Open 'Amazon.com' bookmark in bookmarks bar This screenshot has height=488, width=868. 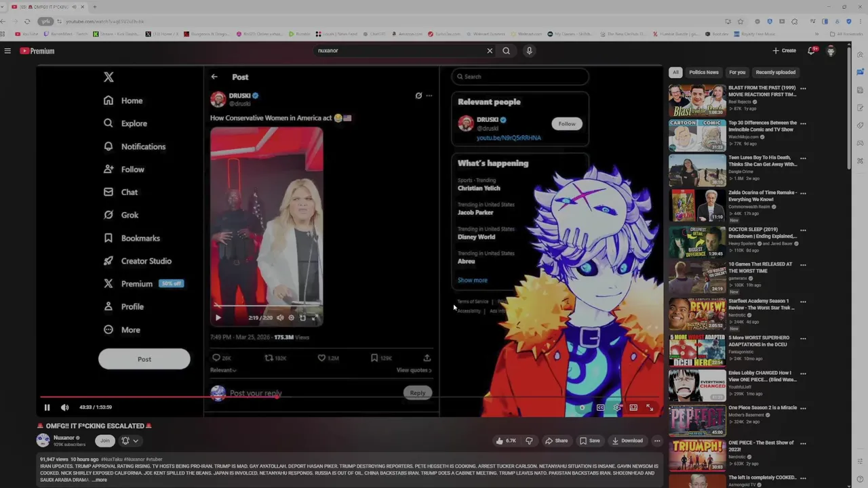pyautogui.click(x=408, y=34)
